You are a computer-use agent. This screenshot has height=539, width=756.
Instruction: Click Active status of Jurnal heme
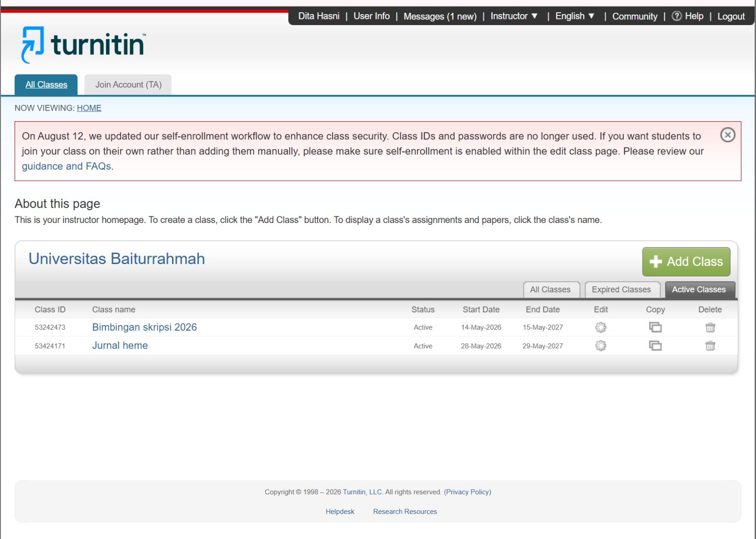423,346
